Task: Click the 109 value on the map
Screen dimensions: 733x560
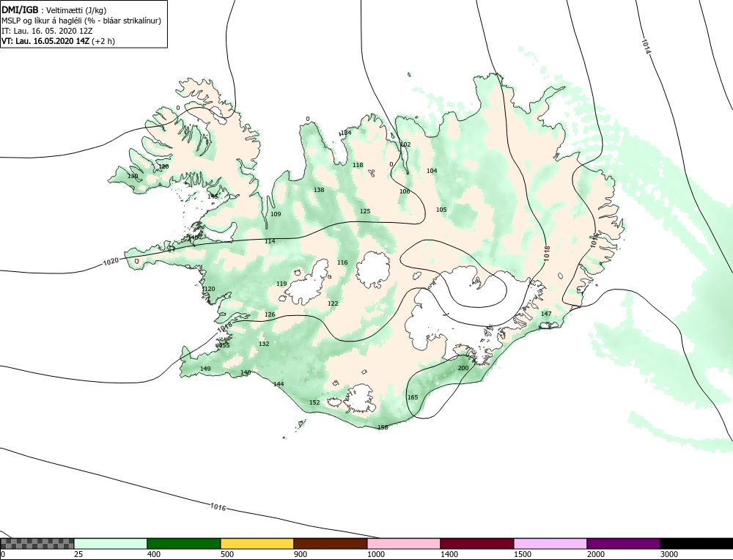Action: [276, 214]
